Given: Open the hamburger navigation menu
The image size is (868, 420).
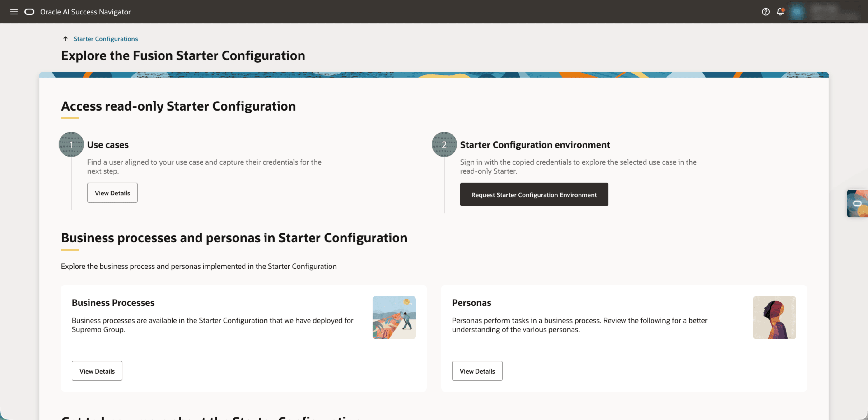Looking at the screenshot, I should pyautogui.click(x=14, y=12).
